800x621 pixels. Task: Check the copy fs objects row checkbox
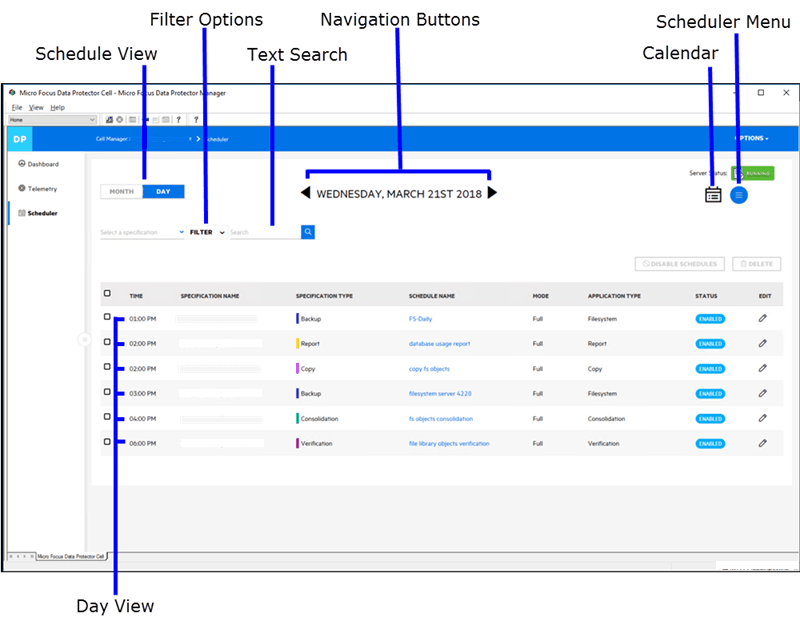tap(107, 367)
